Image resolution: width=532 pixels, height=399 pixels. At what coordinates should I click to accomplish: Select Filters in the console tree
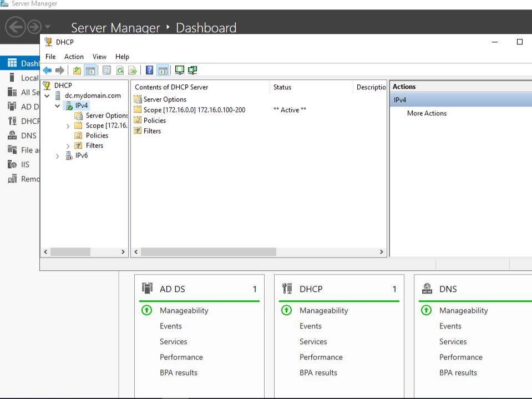(x=94, y=145)
